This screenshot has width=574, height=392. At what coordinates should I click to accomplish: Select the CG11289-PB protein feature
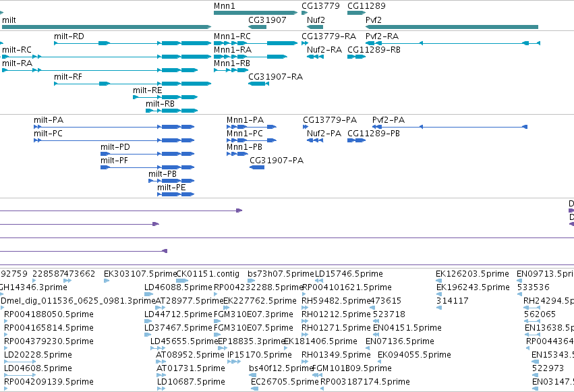[357, 140]
